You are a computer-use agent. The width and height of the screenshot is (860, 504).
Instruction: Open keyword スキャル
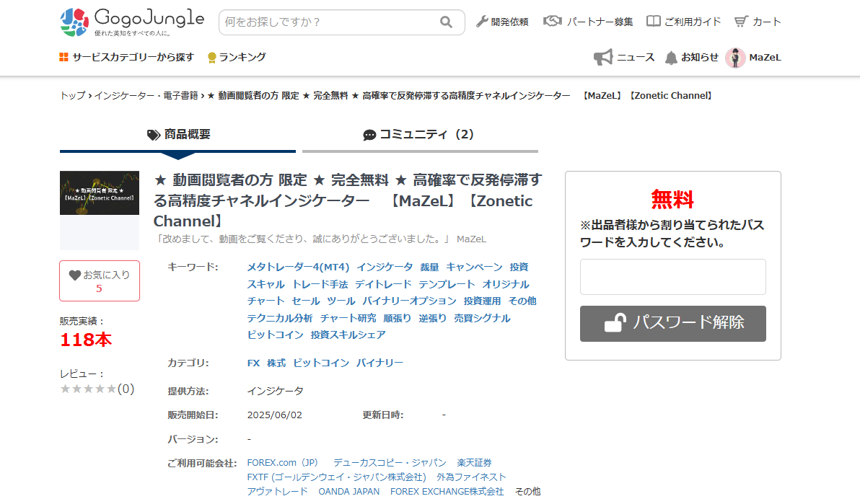(266, 285)
